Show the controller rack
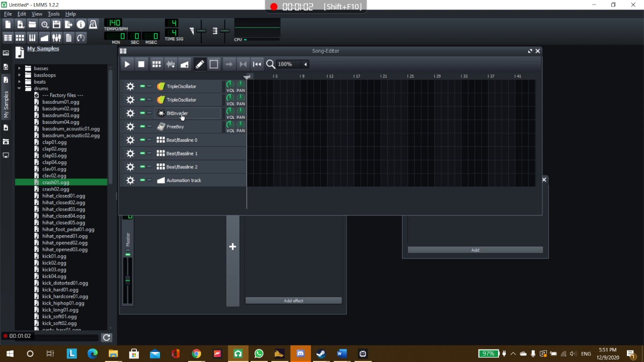This screenshot has height=362, width=644. (x=81, y=38)
